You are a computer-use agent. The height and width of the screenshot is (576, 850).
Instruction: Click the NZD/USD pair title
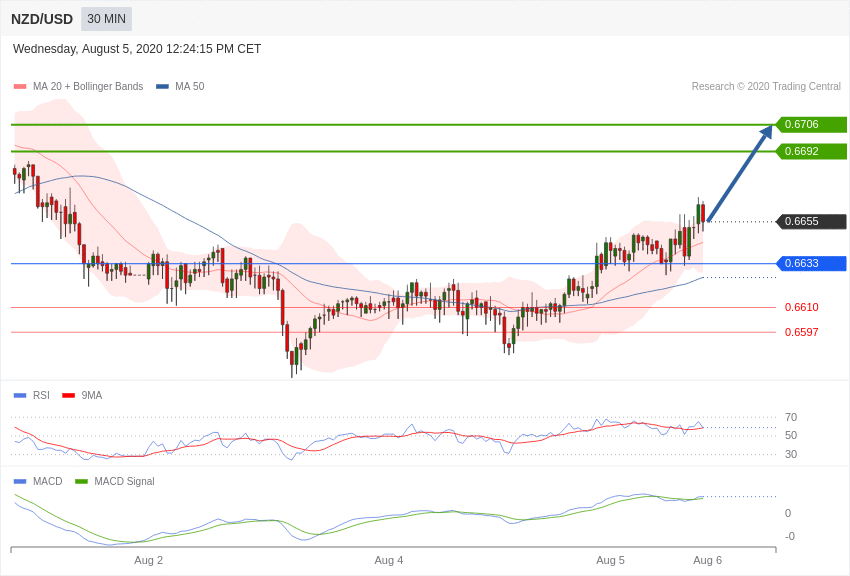click(x=42, y=20)
